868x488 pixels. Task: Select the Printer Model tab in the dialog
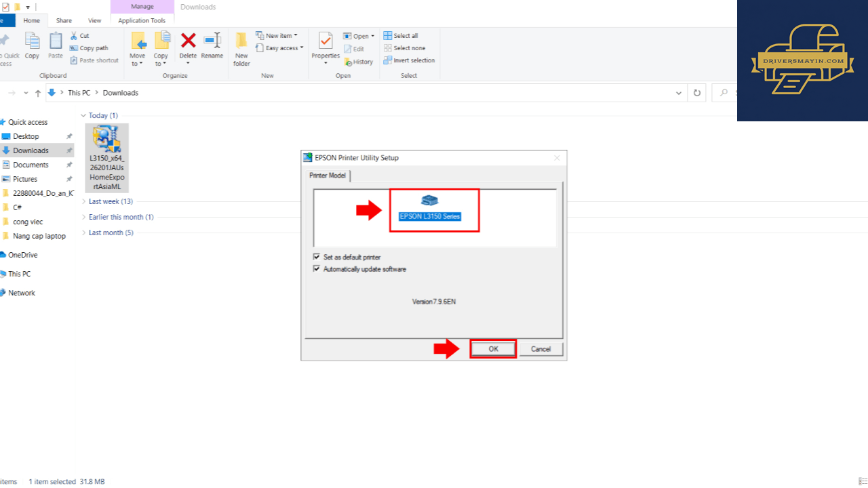[328, 176]
